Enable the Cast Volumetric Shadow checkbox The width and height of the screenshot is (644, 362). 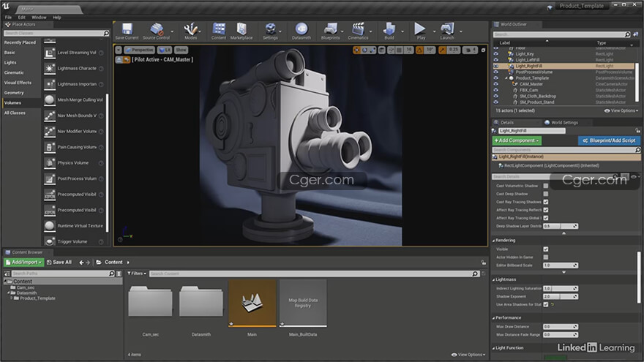545,186
